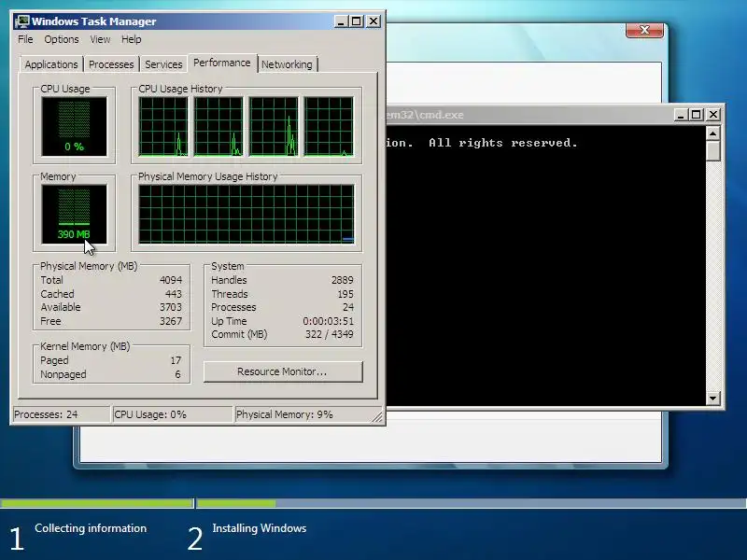Click status bar Processes: 24
747x560 pixels.
coord(61,414)
